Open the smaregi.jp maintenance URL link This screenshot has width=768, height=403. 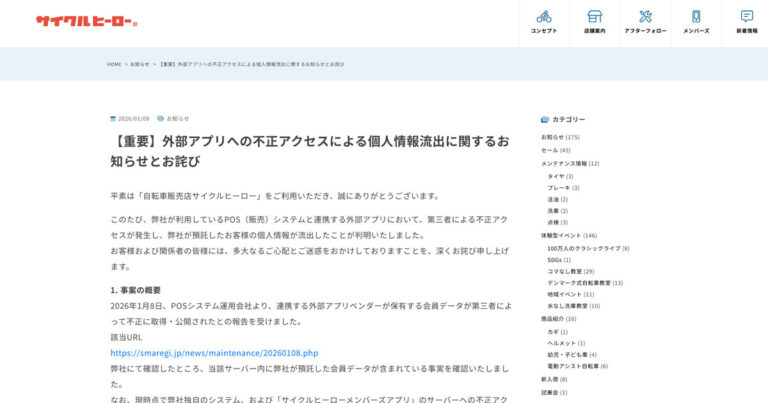pos(214,353)
